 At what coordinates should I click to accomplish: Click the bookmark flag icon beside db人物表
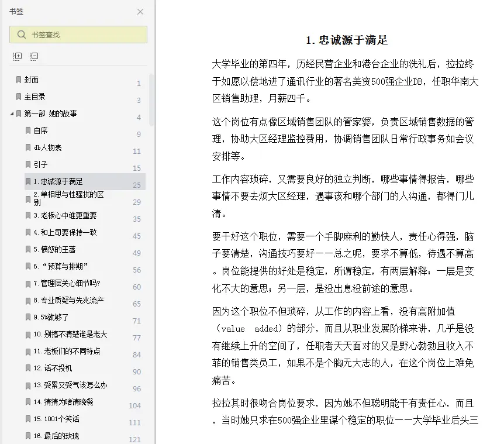coord(28,147)
